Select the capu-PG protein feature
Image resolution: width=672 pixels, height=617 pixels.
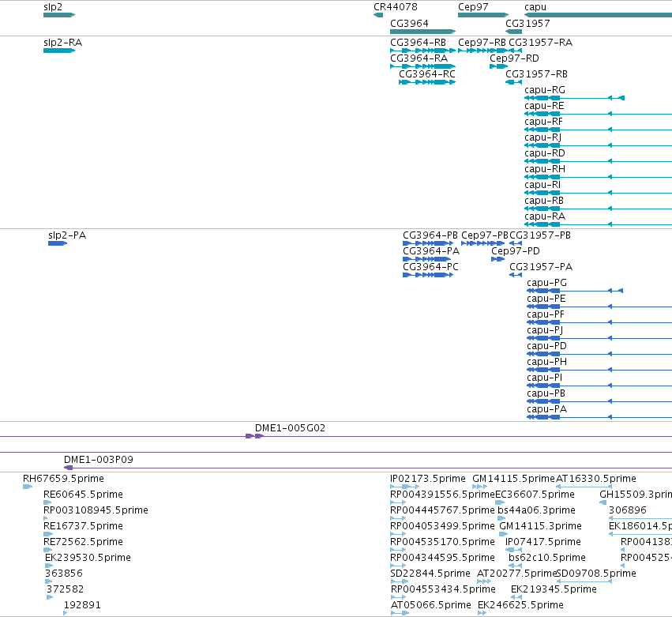[x=575, y=292]
